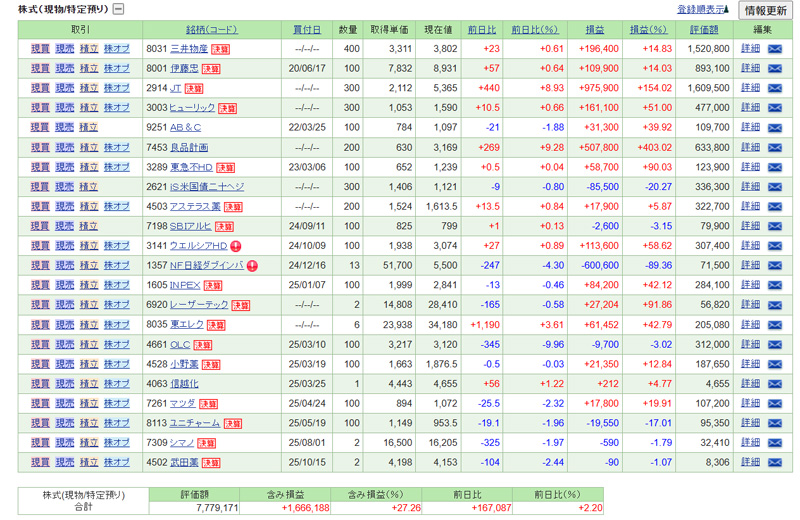Click the red alert icon beside NF日経ダブインバ
The width and height of the screenshot is (800, 520).
point(252,266)
